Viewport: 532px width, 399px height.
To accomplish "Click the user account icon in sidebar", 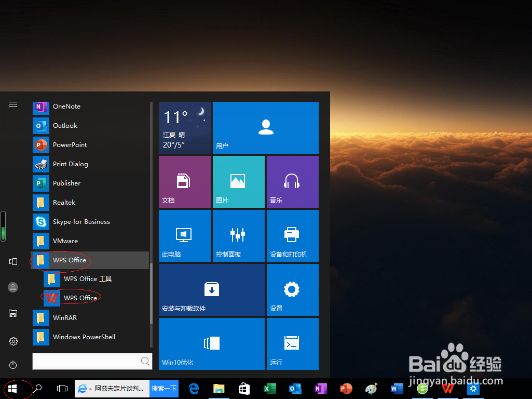I will point(13,287).
